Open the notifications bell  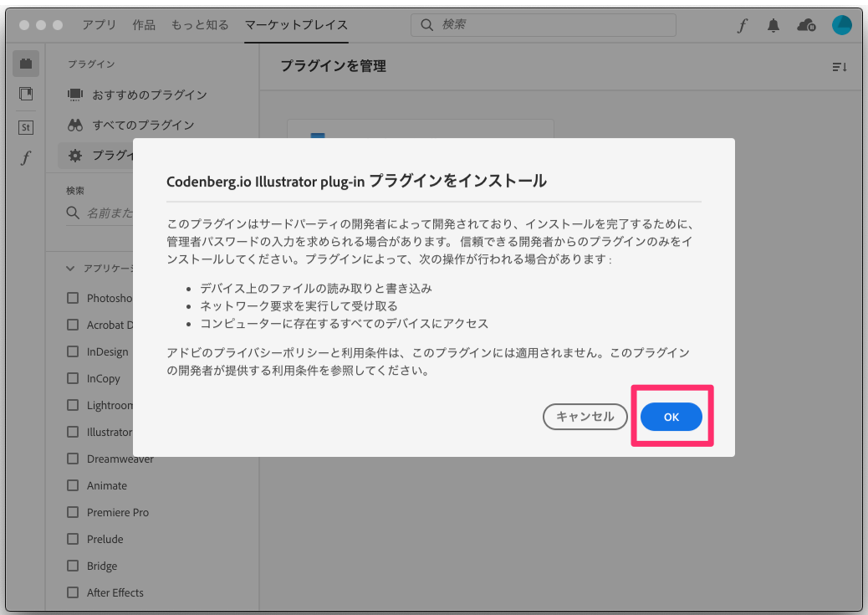[774, 25]
